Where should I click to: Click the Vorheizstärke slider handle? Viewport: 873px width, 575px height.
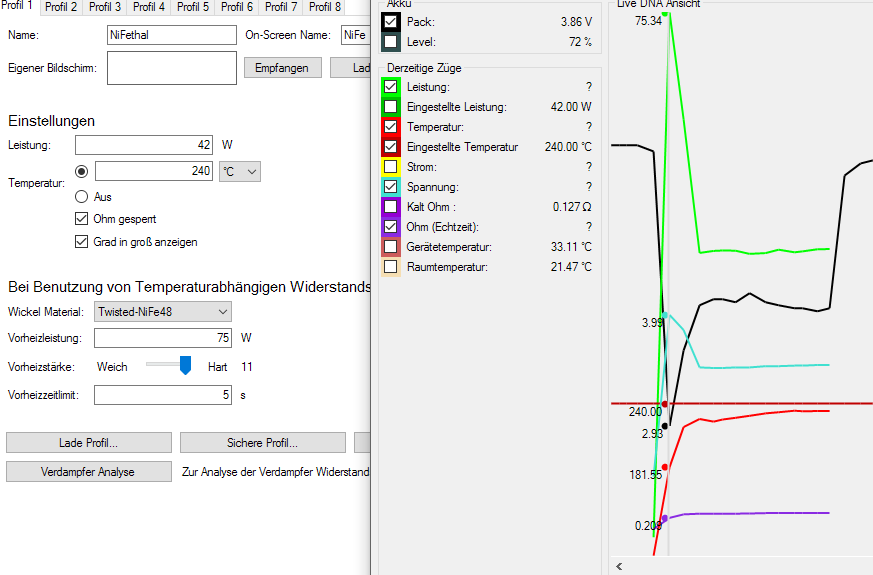pos(185,366)
